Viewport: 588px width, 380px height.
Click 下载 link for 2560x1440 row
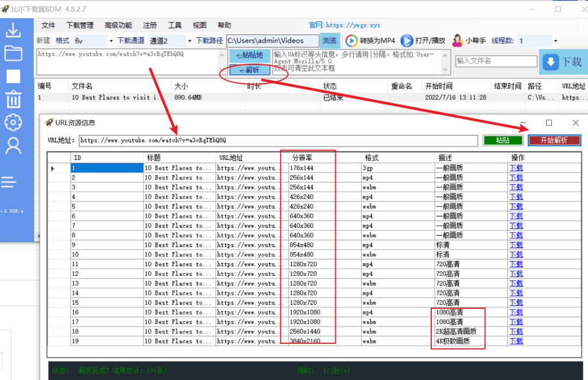[x=516, y=332]
